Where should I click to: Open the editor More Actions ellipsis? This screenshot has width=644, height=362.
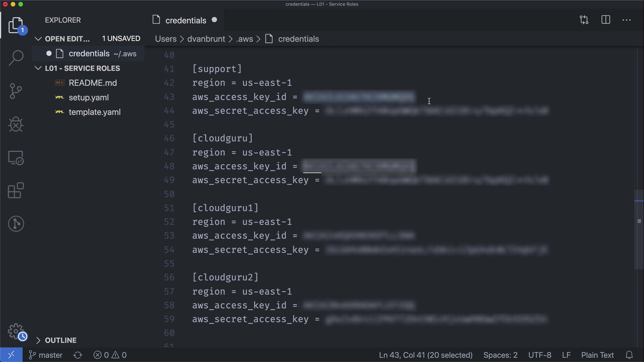click(x=627, y=20)
